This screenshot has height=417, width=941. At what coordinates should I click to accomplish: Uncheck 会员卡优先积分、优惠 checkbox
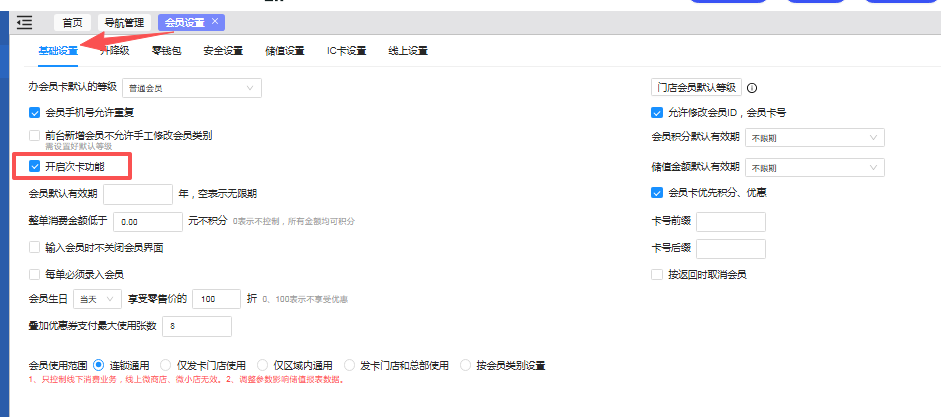click(657, 193)
